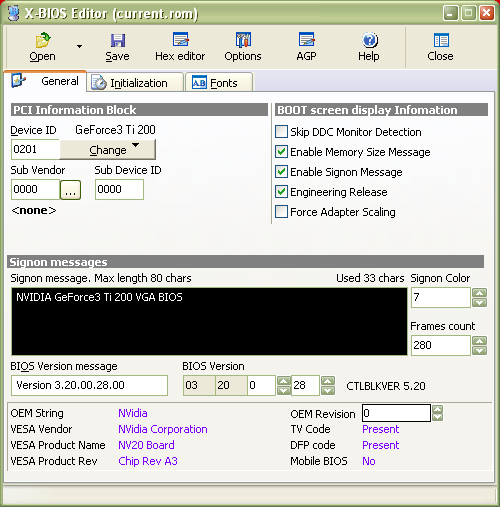This screenshot has height=507, width=500.
Task: Expand the Open button dropdown arrow
Action: tap(79, 46)
